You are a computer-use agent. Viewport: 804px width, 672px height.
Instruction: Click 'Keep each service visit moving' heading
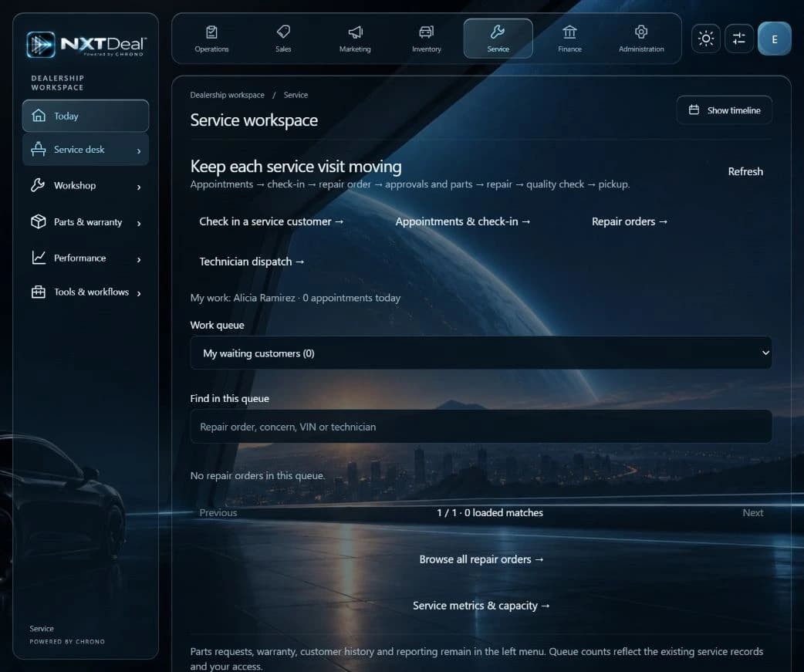pyautogui.click(x=296, y=167)
